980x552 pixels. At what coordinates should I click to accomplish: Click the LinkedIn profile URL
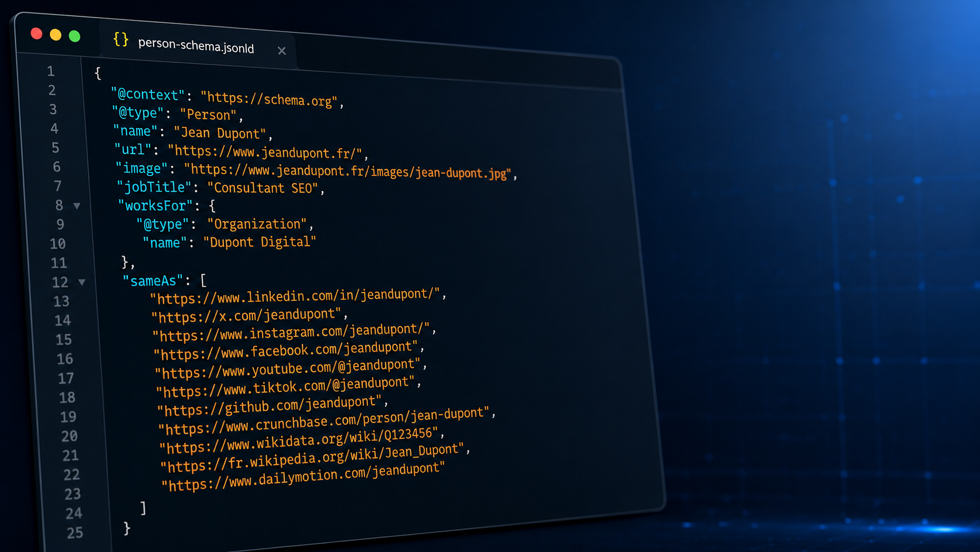tap(295, 296)
